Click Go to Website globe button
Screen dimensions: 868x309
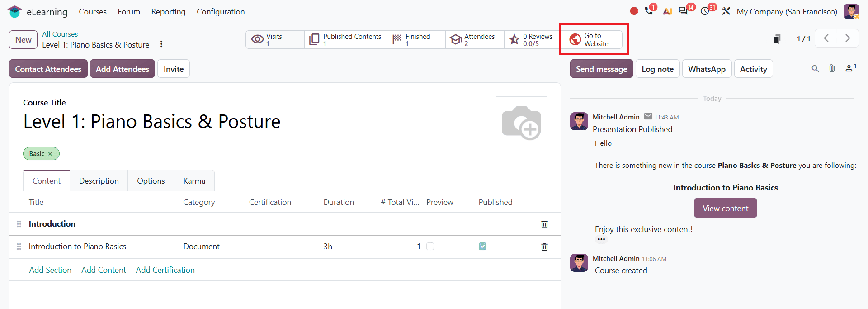click(x=593, y=40)
